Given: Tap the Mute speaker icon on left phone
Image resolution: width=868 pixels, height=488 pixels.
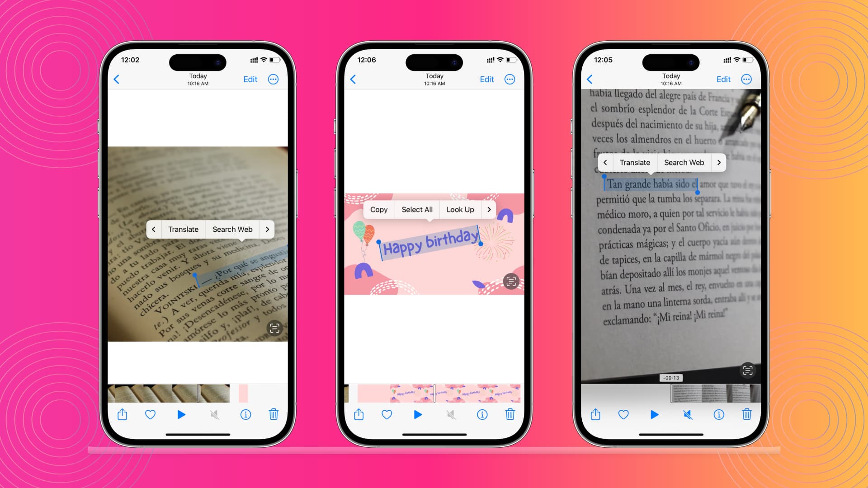Looking at the screenshot, I should [x=214, y=415].
